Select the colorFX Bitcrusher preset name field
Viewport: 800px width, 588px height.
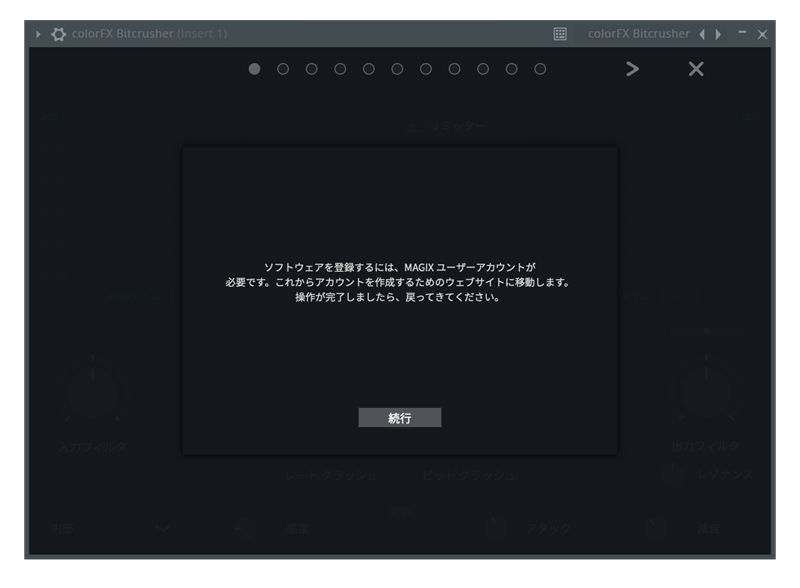tap(638, 34)
